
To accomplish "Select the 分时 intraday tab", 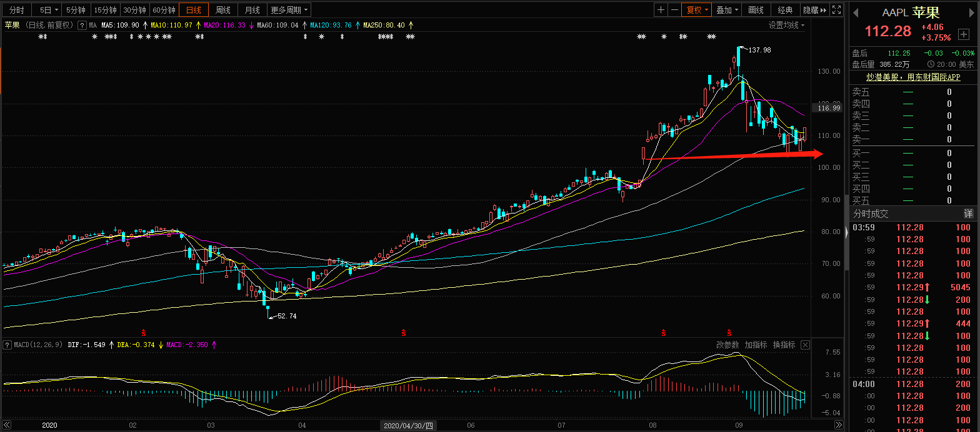I will pyautogui.click(x=16, y=10).
